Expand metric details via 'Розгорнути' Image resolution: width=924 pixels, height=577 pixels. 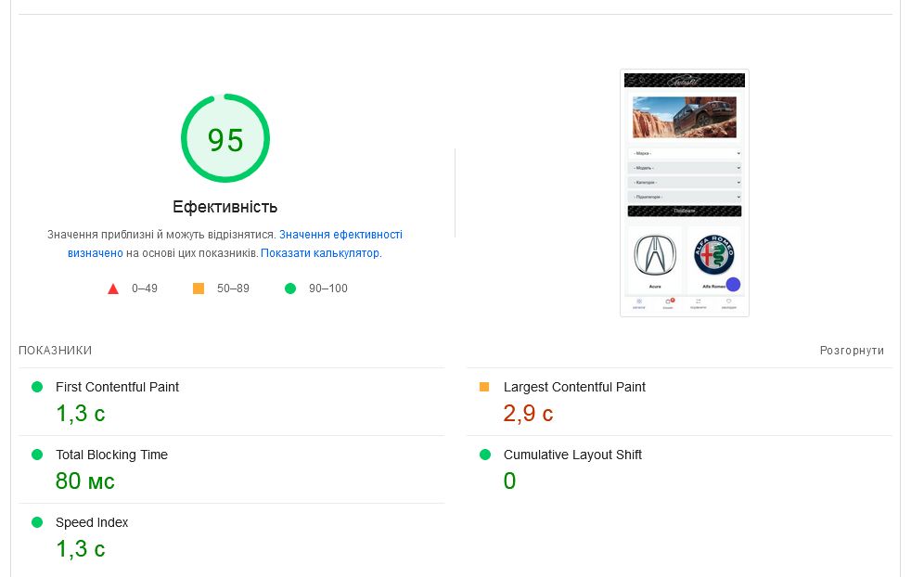coord(852,351)
